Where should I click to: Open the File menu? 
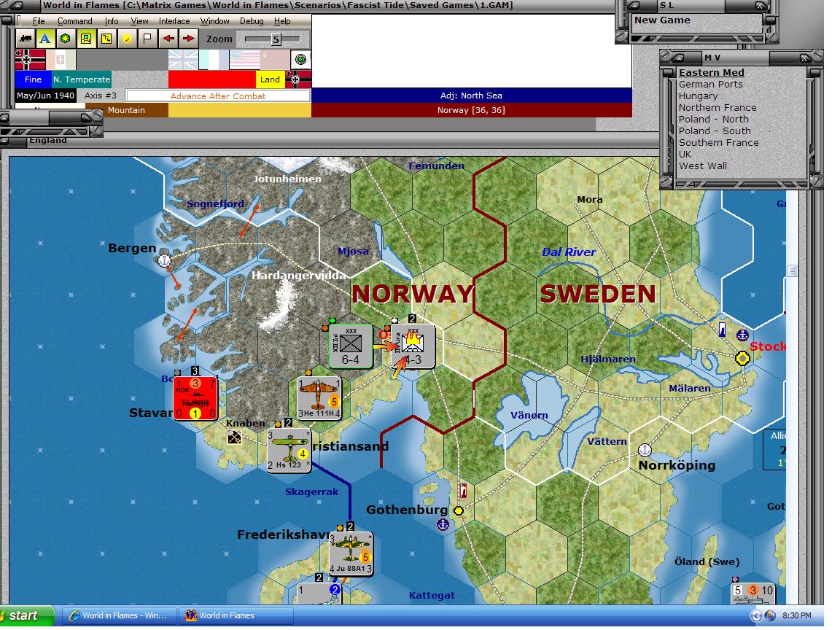click(x=39, y=21)
